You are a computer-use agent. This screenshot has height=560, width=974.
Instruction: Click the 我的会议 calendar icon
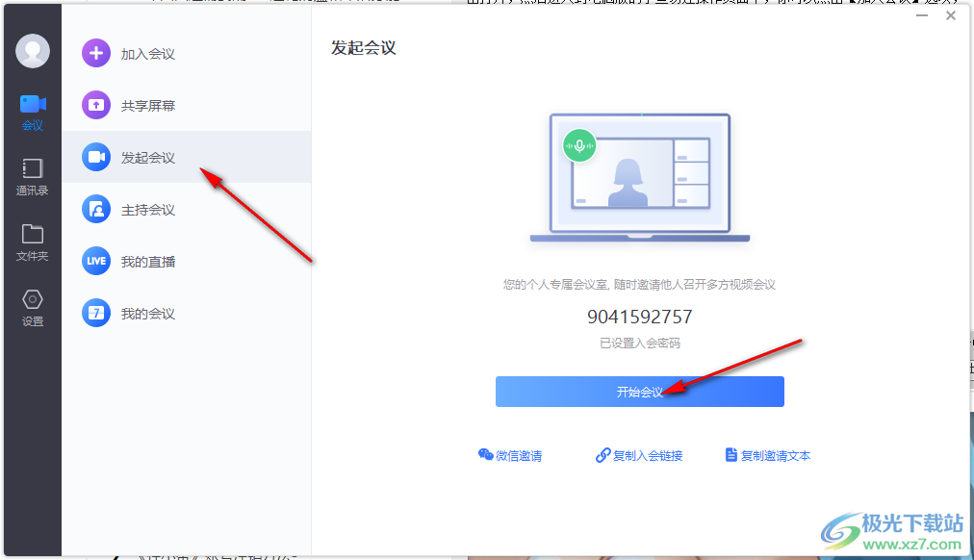pos(96,314)
